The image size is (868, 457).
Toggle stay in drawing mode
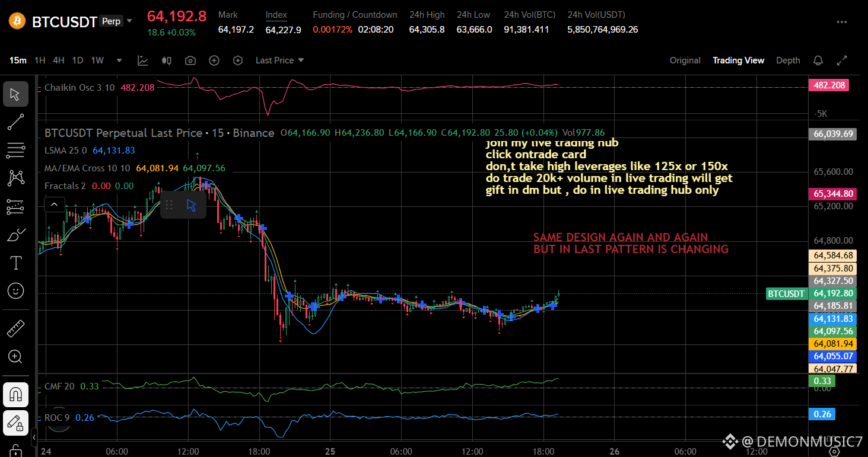click(x=15, y=423)
